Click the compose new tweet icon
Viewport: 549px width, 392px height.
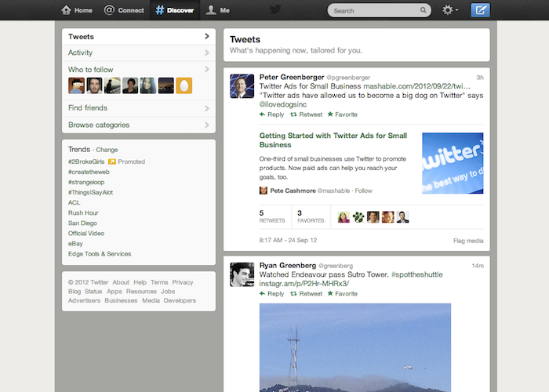[480, 10]
